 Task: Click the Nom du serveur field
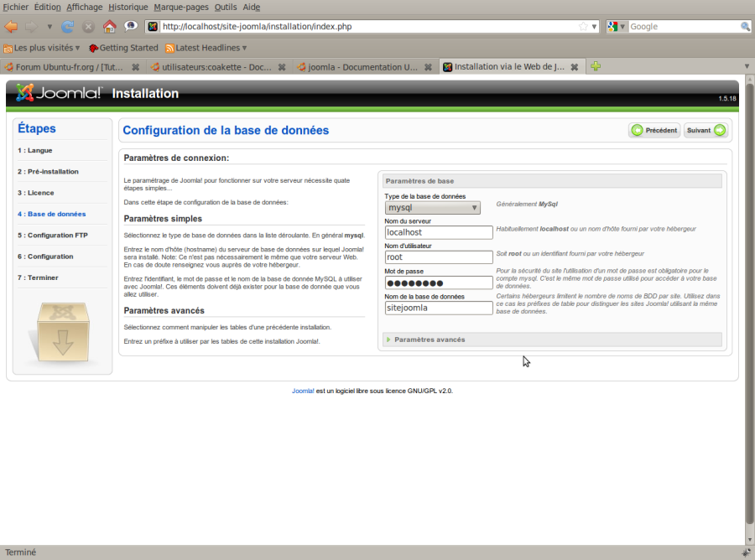click(x=439, y=232)
